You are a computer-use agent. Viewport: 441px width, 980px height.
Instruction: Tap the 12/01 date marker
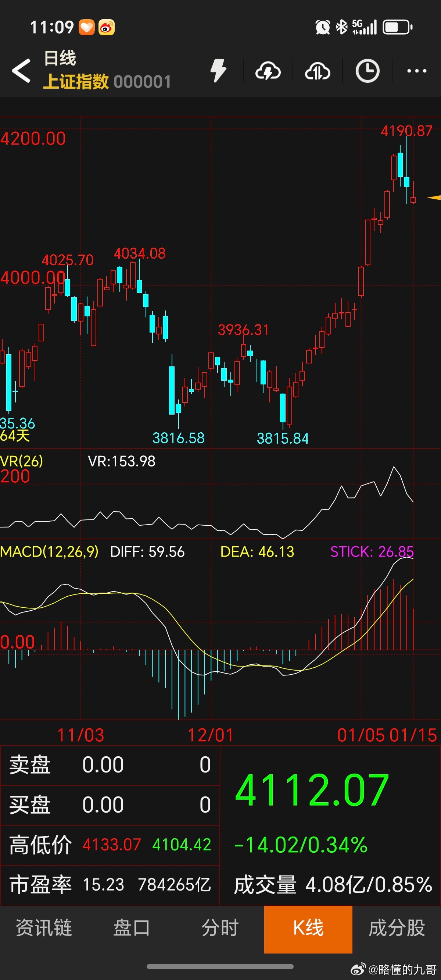[211, 735]
